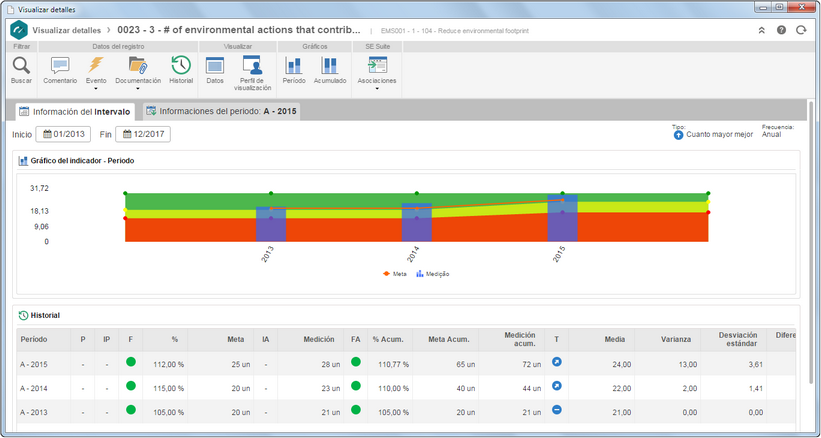
Task: Toggle Meta series in chart legend
Action: tap(395, 274)
